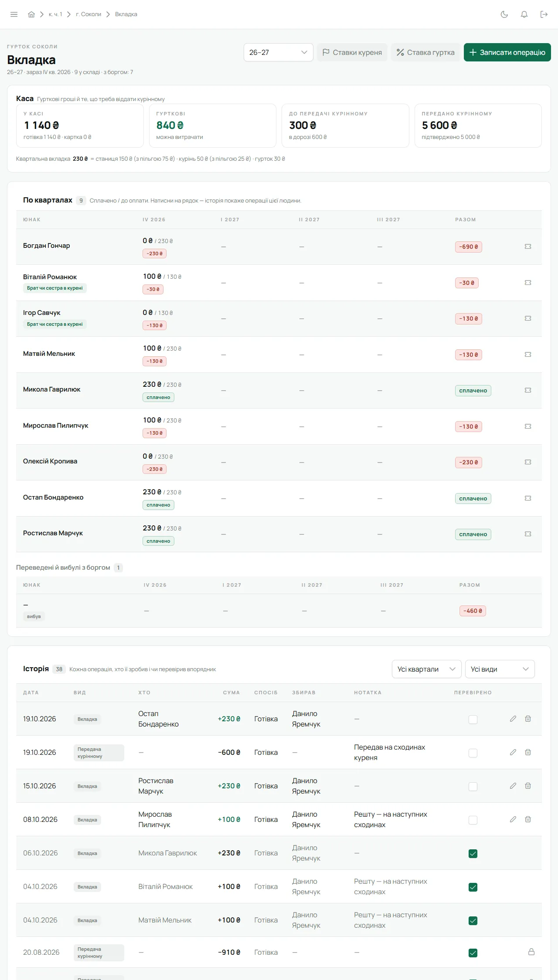
Task: Toggle dark mode moon icon
Action: coord(504,14)
